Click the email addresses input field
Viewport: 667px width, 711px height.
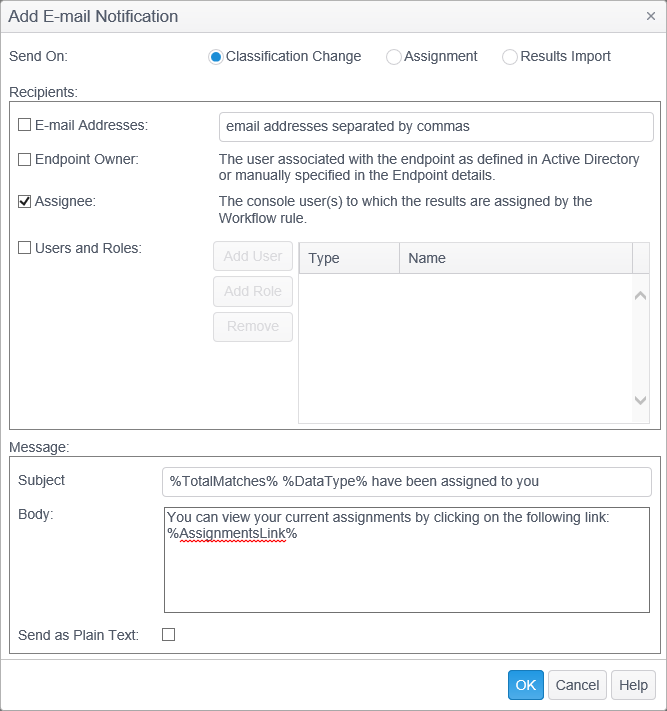(435, 127)
